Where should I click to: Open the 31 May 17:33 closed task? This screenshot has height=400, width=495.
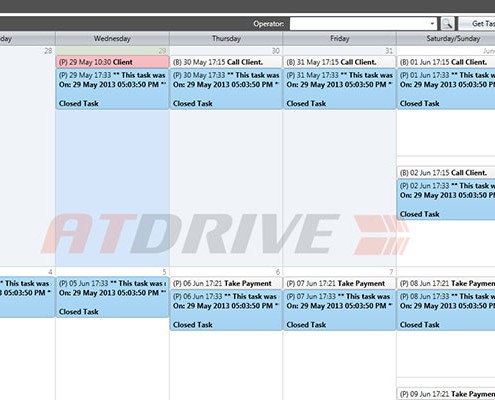click(x=339, y=89)
